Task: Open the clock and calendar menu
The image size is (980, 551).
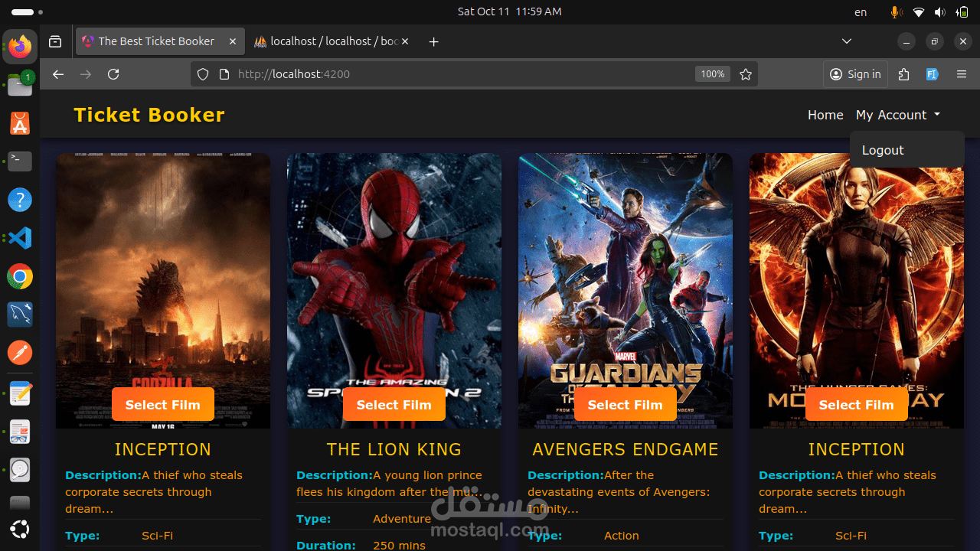Action: click(509, 11)
